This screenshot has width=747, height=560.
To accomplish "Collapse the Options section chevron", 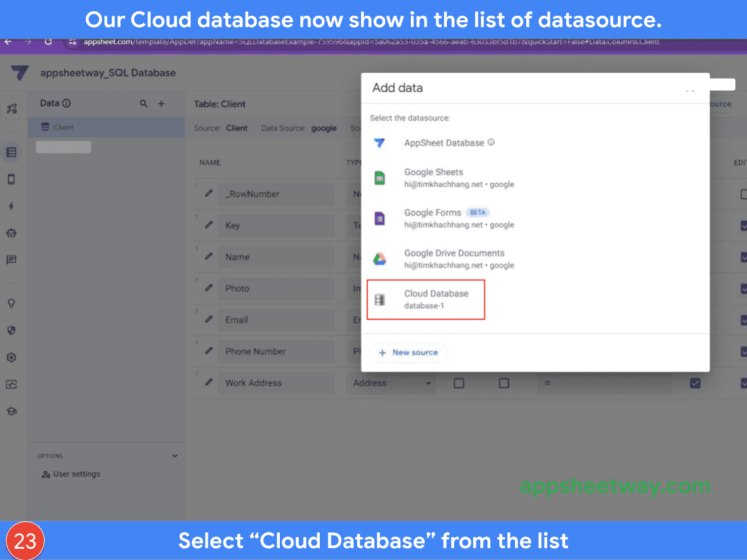I will tap(174, 456).
